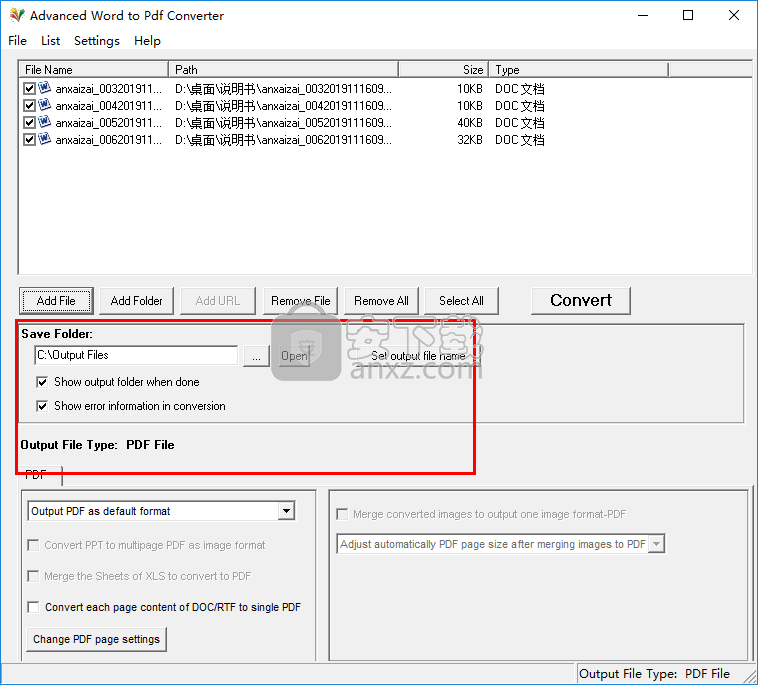Toggle Show output folder when done

tap(42, 382)
